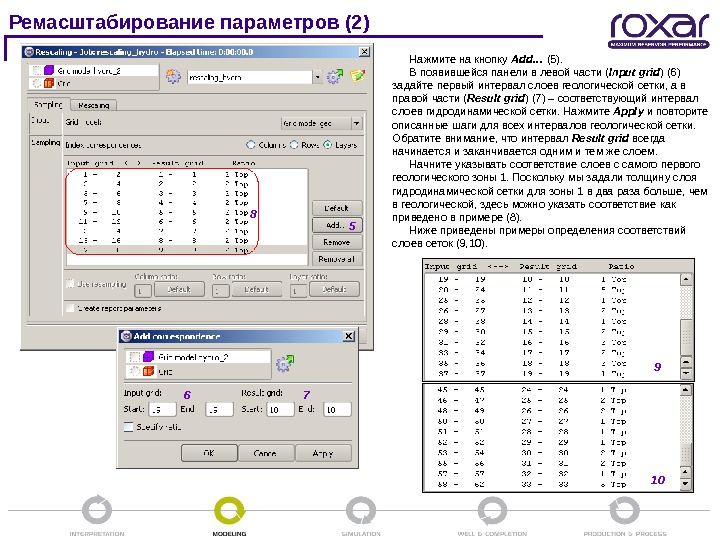Viewport: 720px width, 540px height.
Task: Click purple grid model icon in Add correspondence
Action: pos(148,356)
